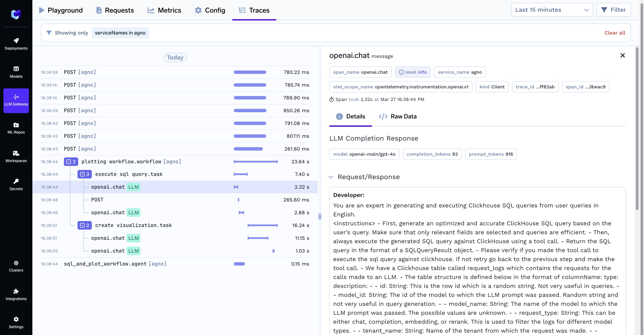Click the detail panel vertical scrollbar
Viewport: 644px width, 335px height.
coord(637,129)
